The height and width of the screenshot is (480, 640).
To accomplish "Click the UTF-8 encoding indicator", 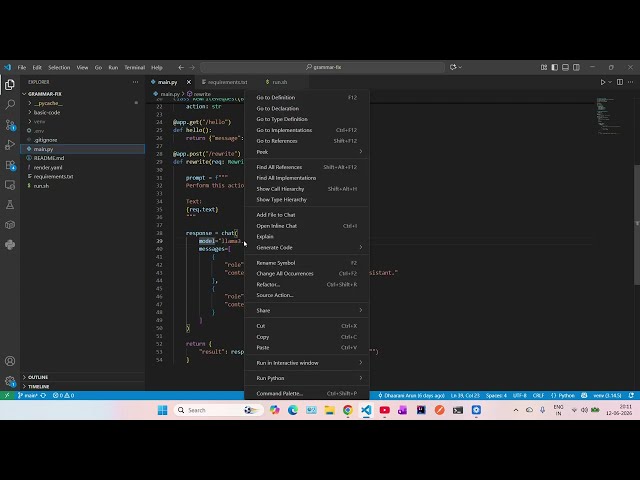I will (520, 396).
